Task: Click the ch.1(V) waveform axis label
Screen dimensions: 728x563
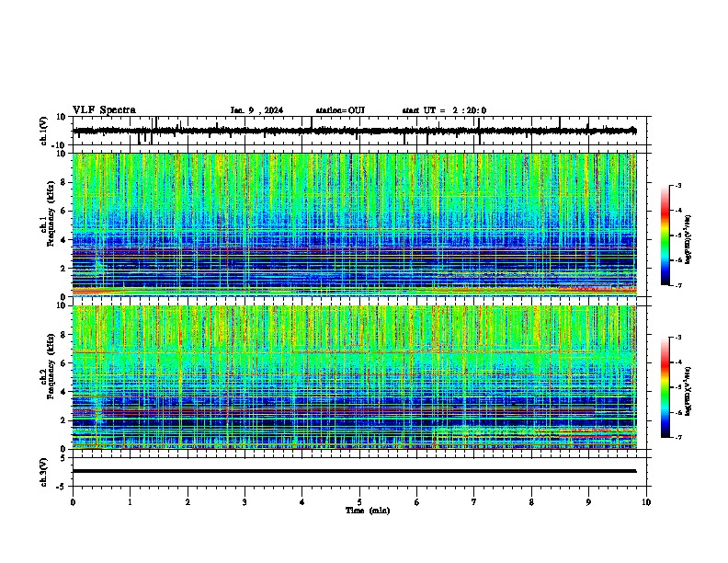Action: (x=44, y=131)
